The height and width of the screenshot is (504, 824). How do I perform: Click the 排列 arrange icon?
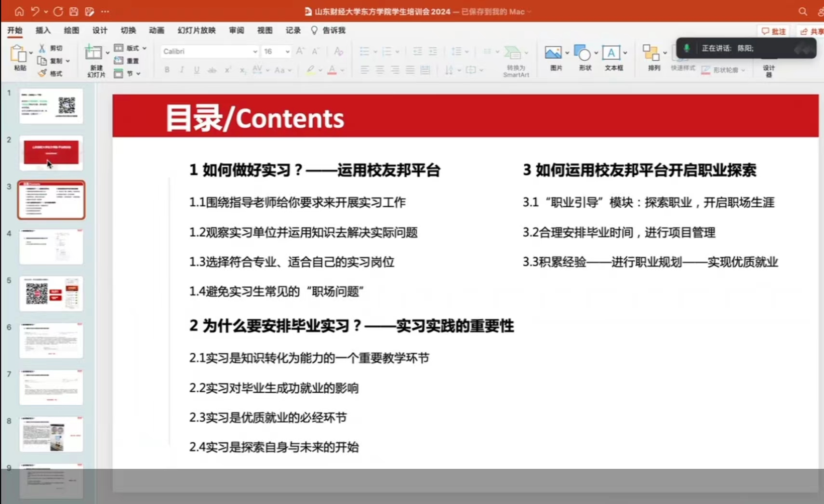click(x=651, y=53)
